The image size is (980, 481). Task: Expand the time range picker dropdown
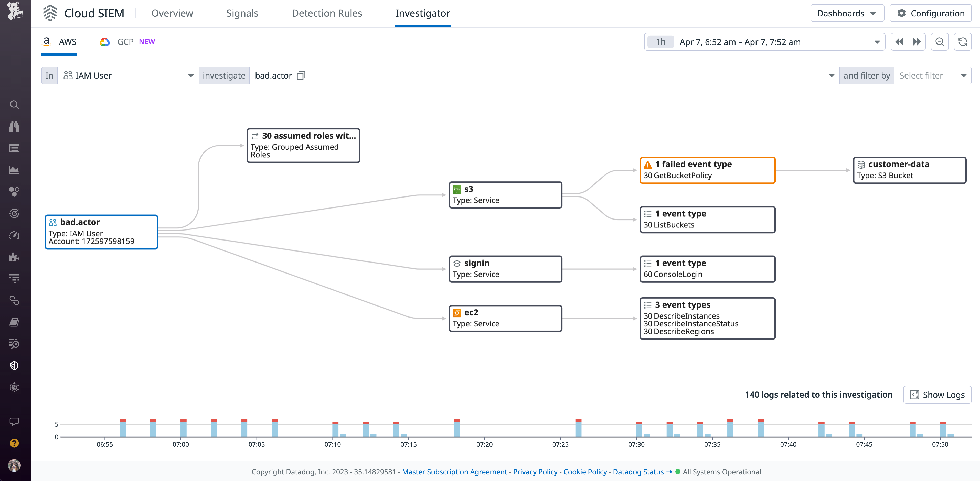click(877, 42)
